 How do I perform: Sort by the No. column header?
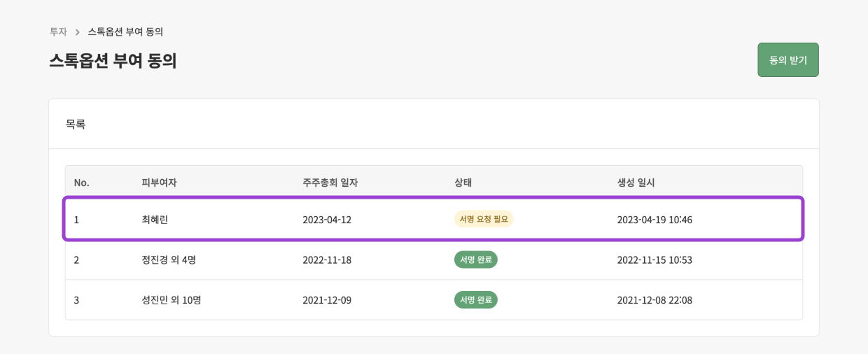[x=82, y=183]
